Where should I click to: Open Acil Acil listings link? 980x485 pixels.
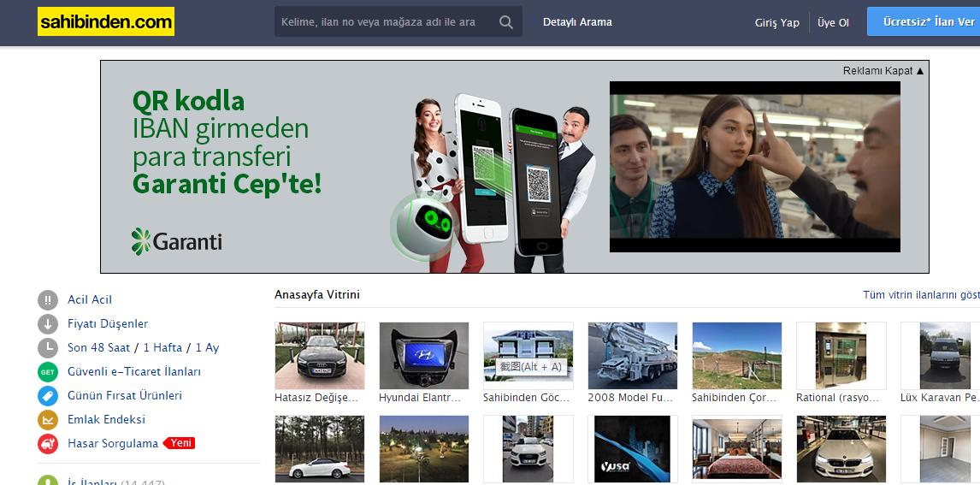pos(90,300)
